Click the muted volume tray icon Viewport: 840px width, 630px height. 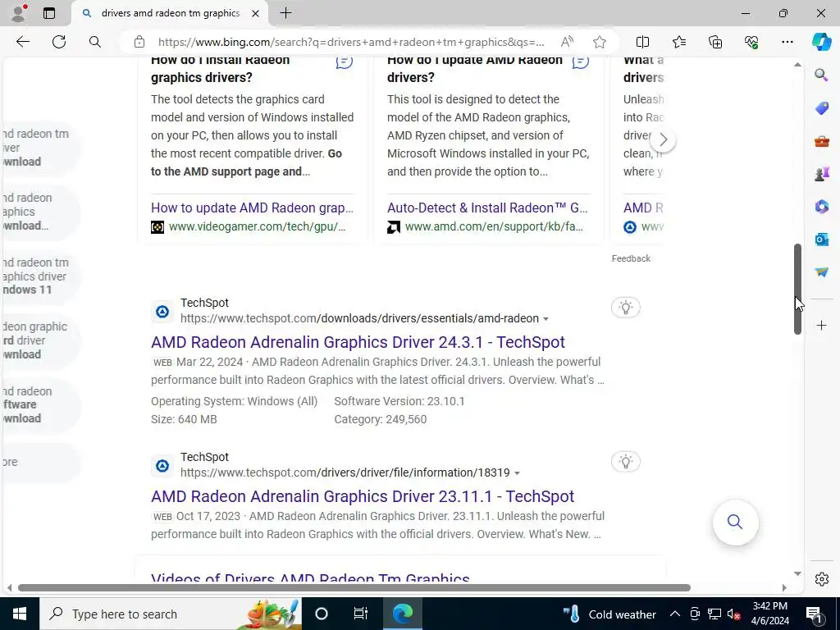[734, 614]
